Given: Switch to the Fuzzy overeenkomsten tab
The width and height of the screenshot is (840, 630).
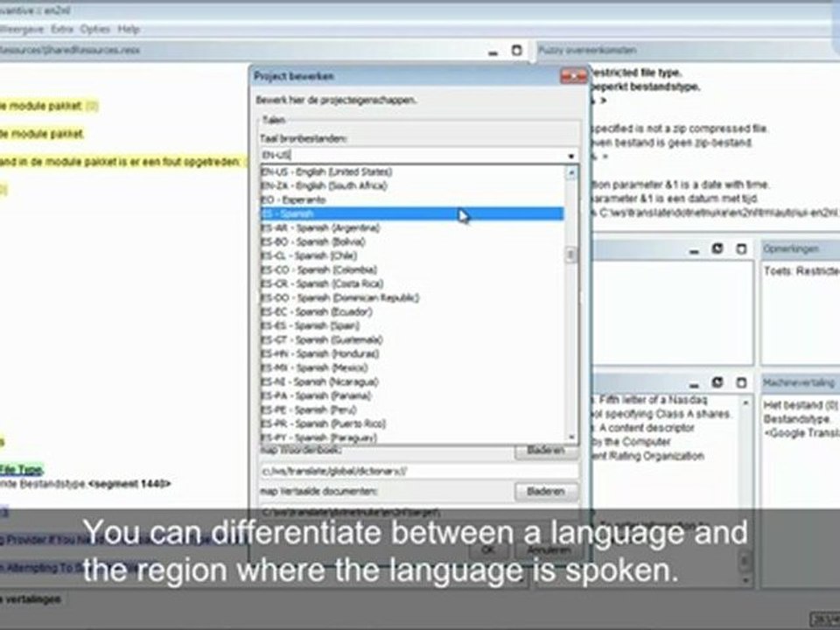Looking at the screenshot, I should 588,51.
